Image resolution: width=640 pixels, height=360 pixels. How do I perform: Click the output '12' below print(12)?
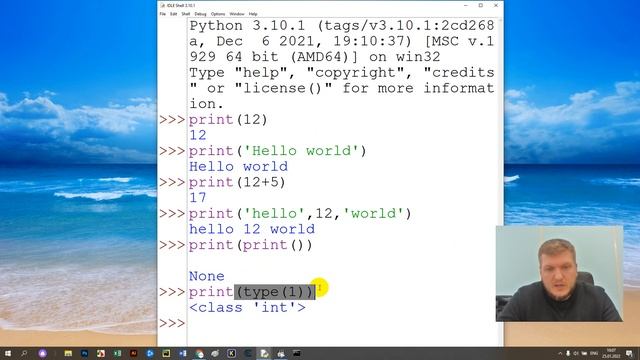point(198,135)
